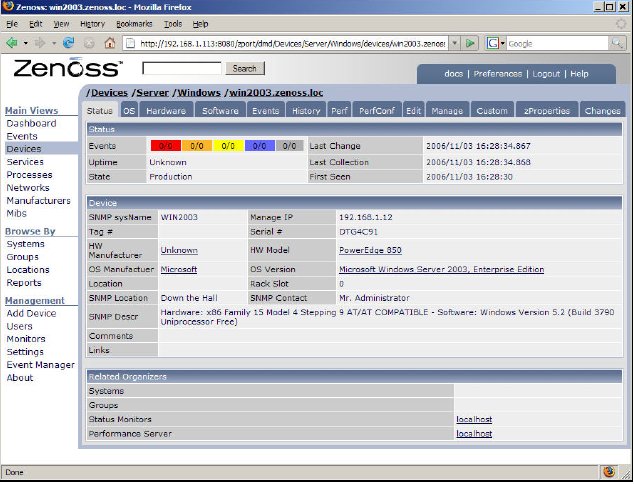The image size is (634, 484).
Task: Open the File menu
Action: click(x=12, y=24)
